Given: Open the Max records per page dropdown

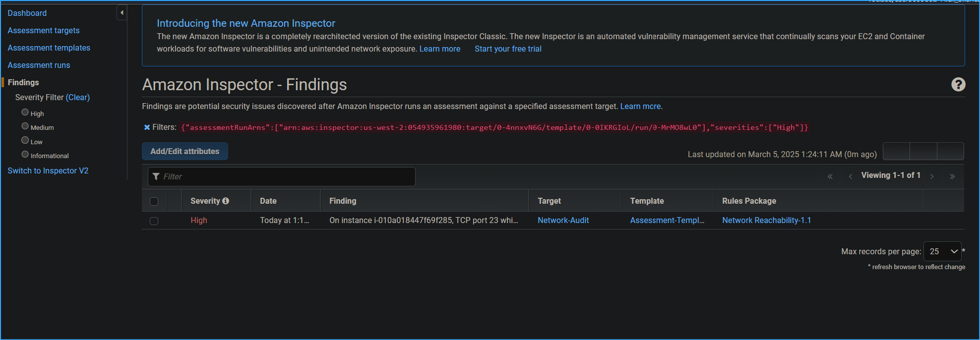Looking at the screenshot, I should coord(942,252).
